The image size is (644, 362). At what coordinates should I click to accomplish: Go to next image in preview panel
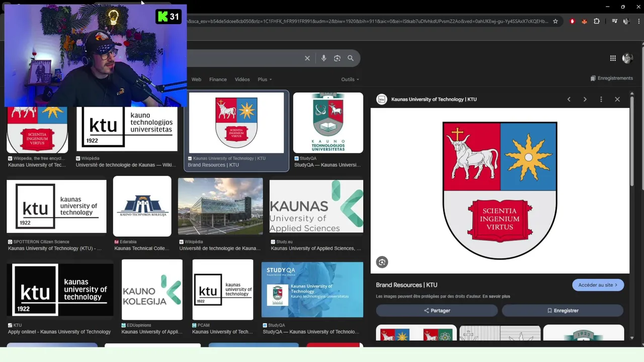tap(585, 100)
